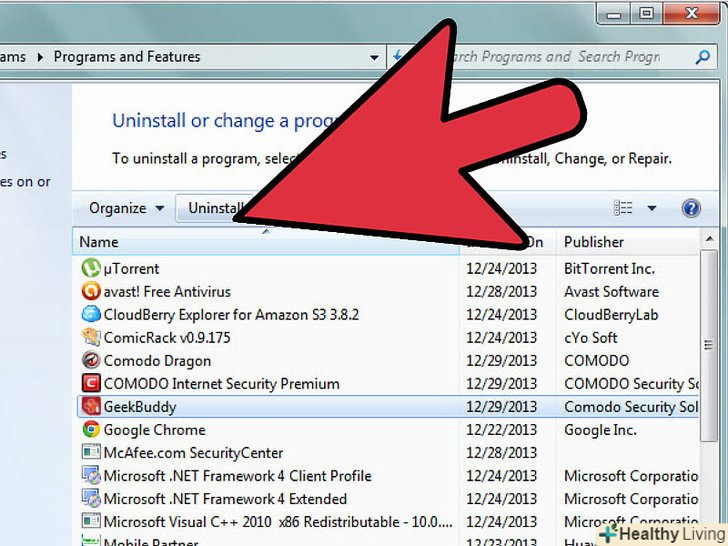Click the cYo Soft publisher cell

(591, 338)
